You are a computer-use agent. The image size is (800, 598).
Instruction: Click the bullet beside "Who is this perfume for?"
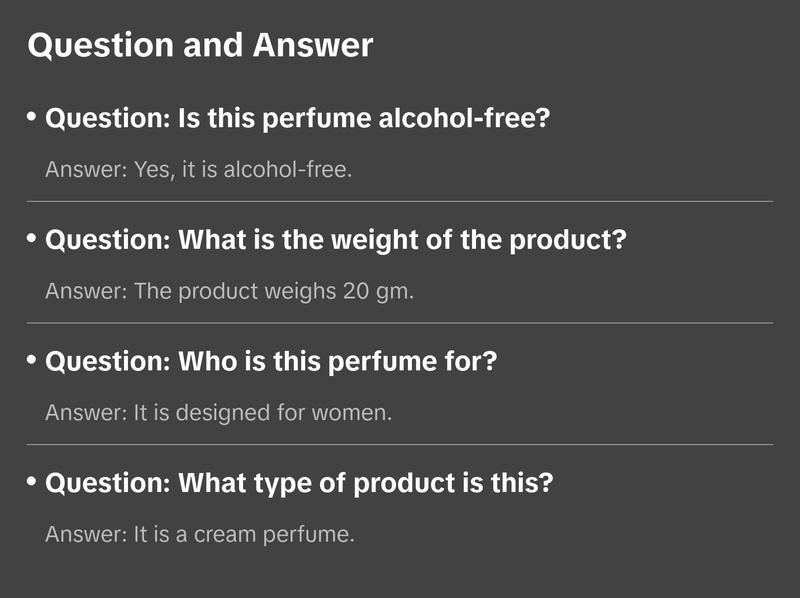(32, 361)
